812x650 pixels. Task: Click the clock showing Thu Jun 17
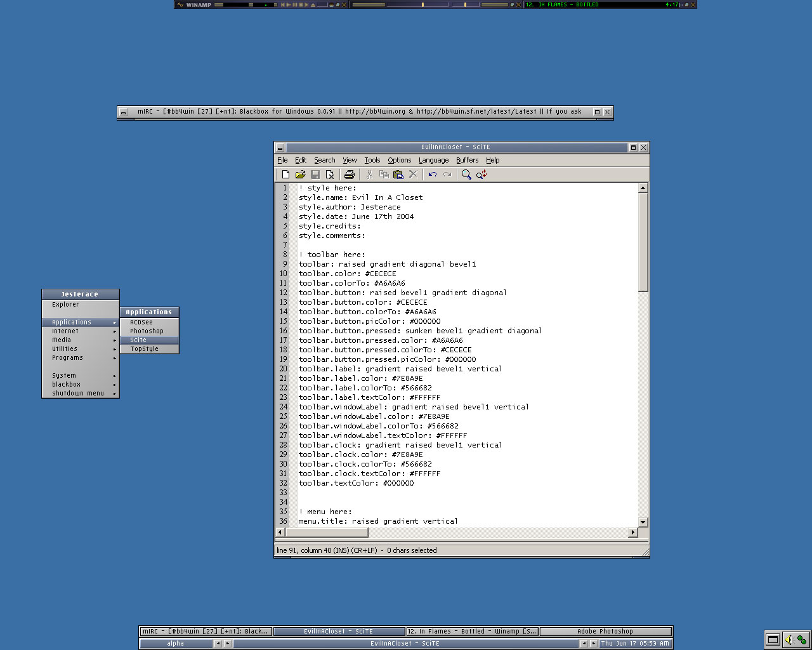(x=635, y=644)
